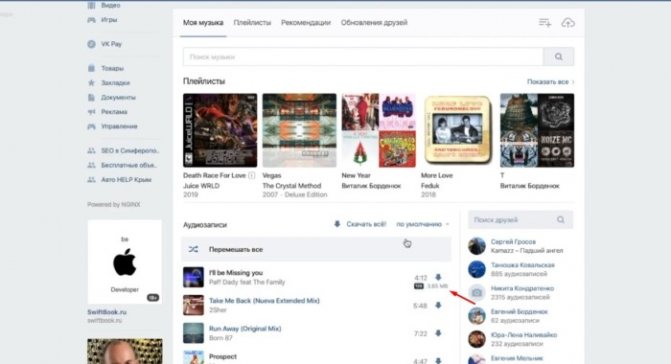Image resolution: width=671 pixels, height=364 pixels.
Task: Click download arrow icon beside Скачать всё
Action: (337, 224)
